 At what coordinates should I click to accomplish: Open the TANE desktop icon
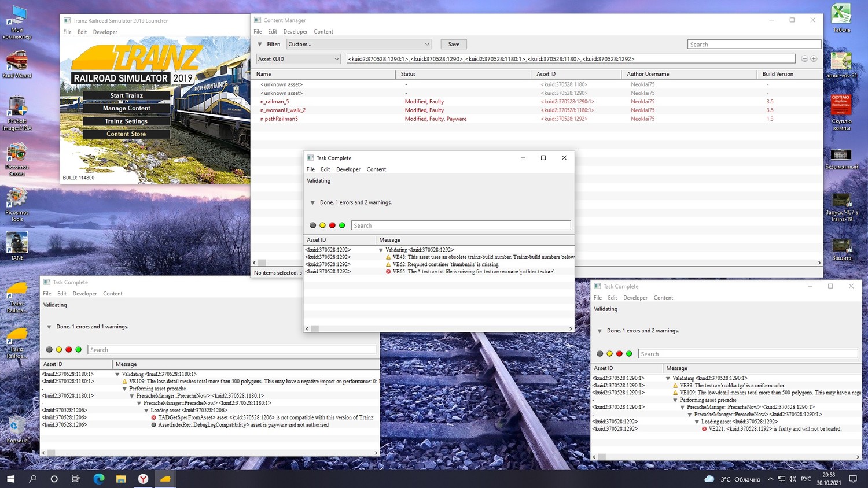(x=17, y=246)
